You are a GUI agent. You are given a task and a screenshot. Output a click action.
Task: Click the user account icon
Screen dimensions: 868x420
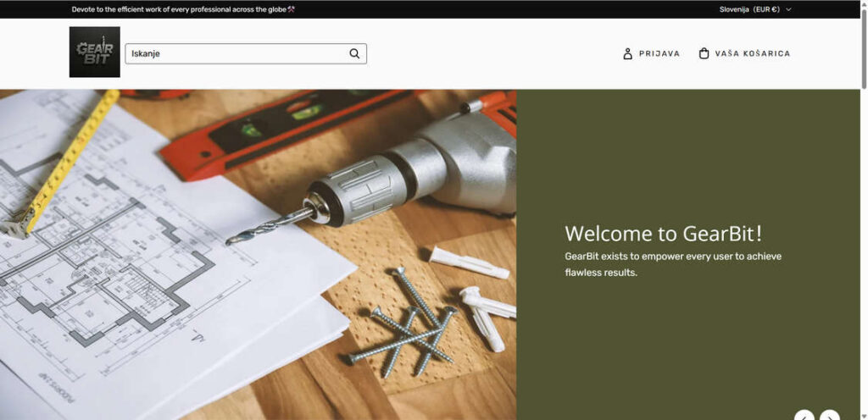tap(628, 53)
